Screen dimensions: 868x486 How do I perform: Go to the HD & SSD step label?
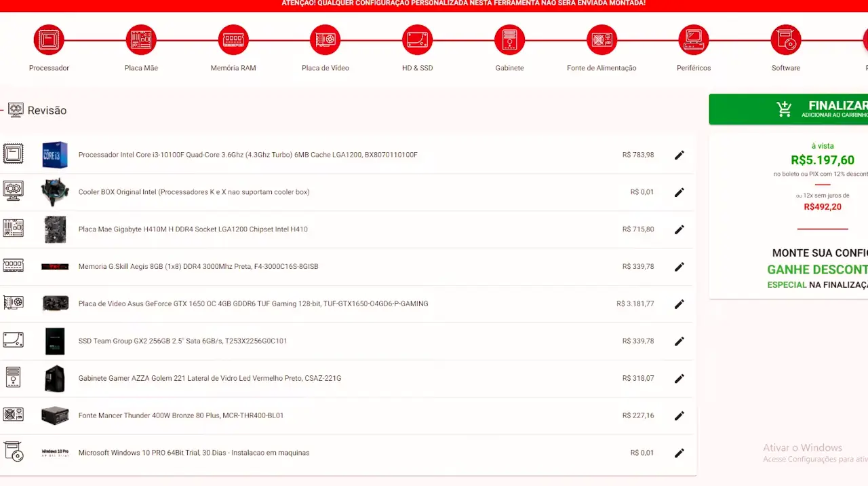[417, 68]
